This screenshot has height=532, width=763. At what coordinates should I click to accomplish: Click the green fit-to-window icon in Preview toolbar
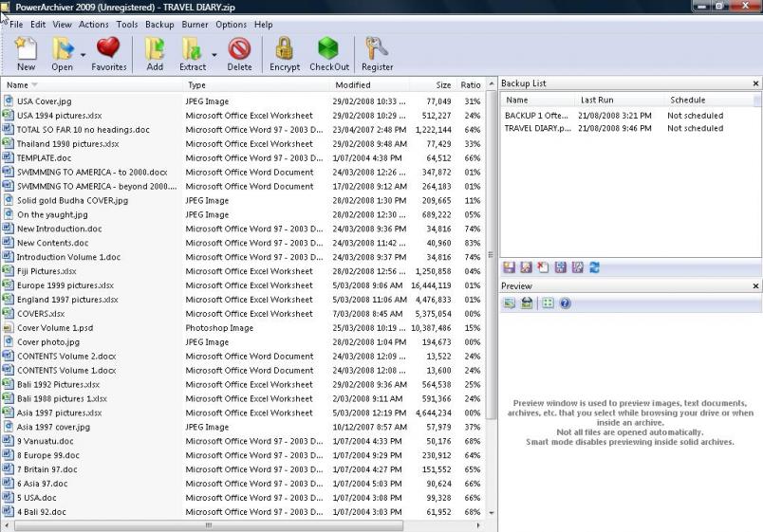pos(548,303)
